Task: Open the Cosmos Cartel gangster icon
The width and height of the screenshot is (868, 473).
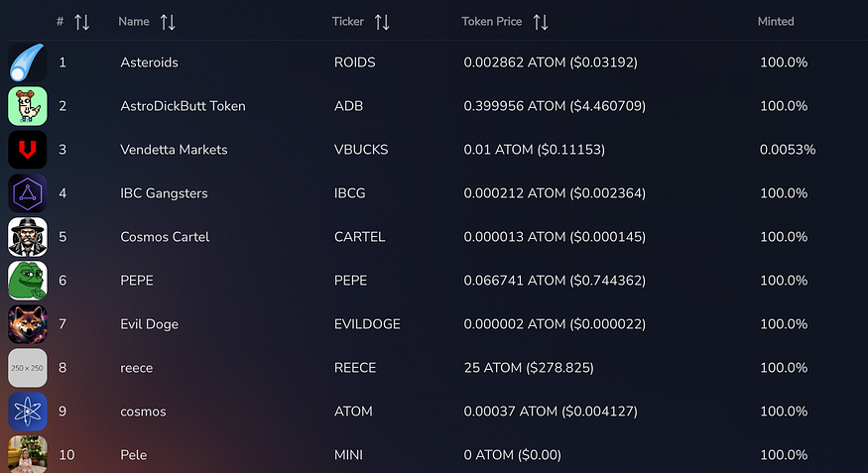Action: (x=27, y=237)
